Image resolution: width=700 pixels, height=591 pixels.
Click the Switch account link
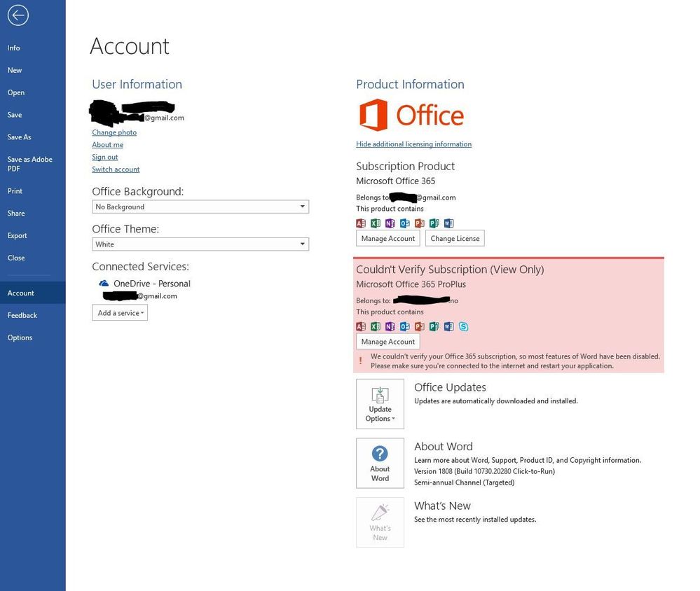coord(116,169)
